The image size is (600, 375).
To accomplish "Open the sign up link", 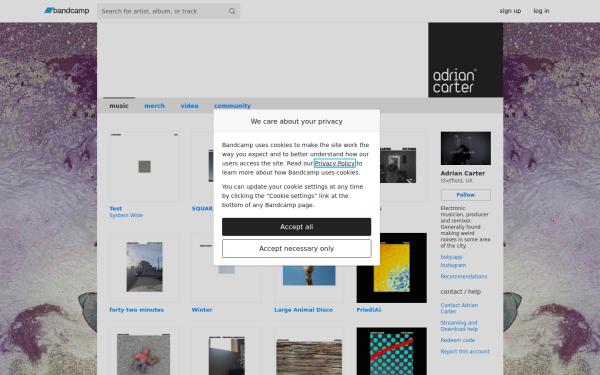I will tap(510, 11).
